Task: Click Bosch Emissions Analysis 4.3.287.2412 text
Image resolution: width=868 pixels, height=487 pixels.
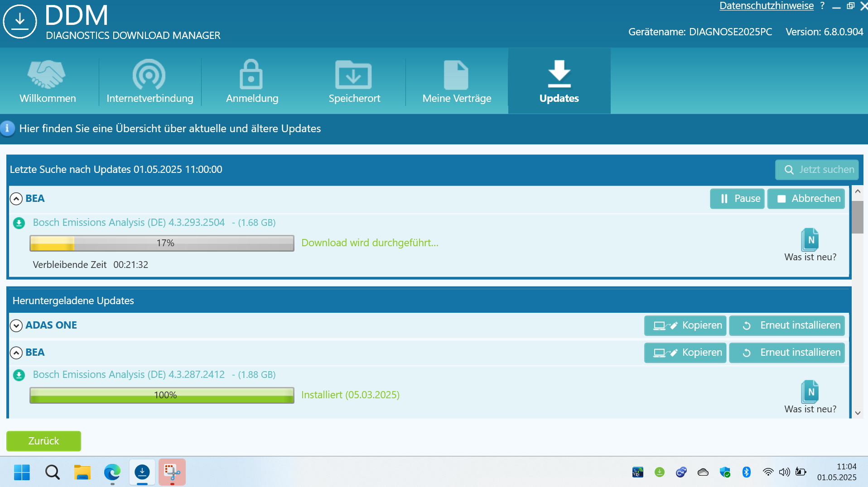Action: (129, 375)
